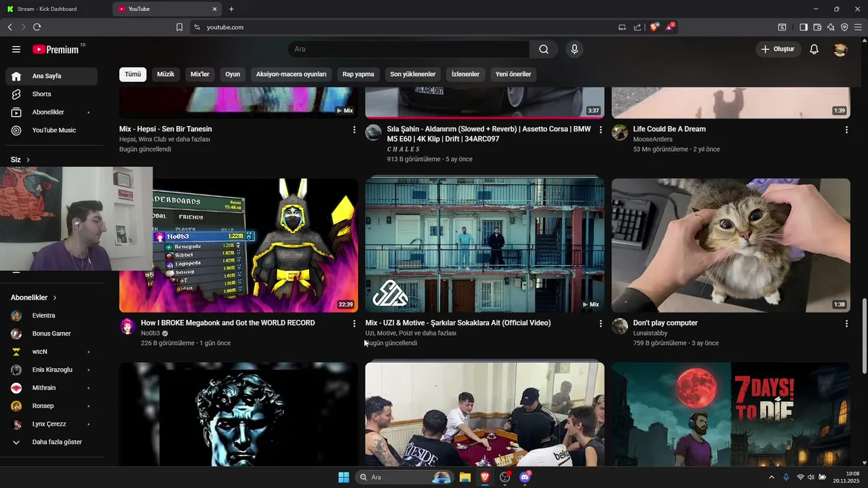Select the Tümü filter chip
Image resolution: width=868 pixels, height=488 pixels.
point(133,74)
